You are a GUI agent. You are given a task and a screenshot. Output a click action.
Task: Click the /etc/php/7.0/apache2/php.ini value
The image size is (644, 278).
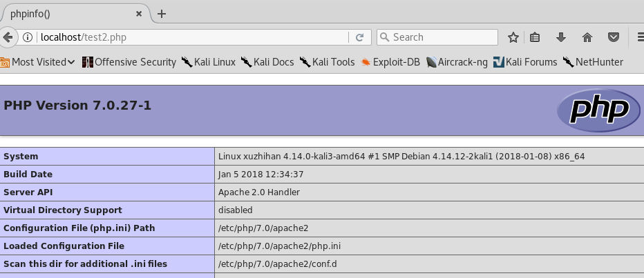[279, 246]
